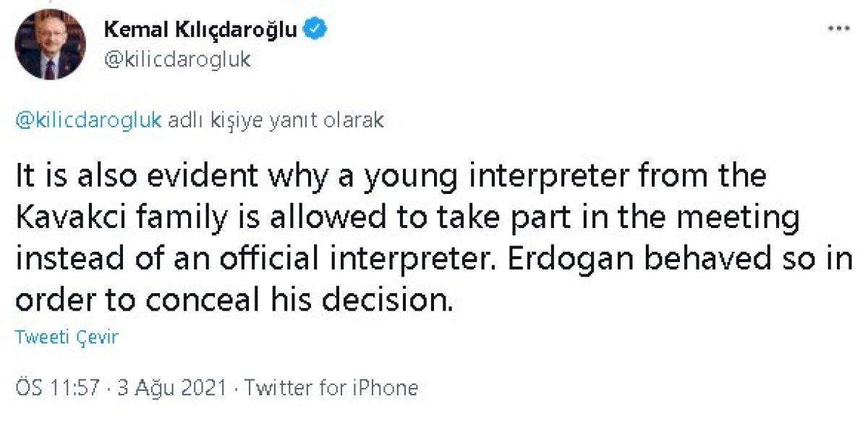The image size is (868, 422).
Task: Click the ÖS 11:57 time label
Action: pos(54,388)
